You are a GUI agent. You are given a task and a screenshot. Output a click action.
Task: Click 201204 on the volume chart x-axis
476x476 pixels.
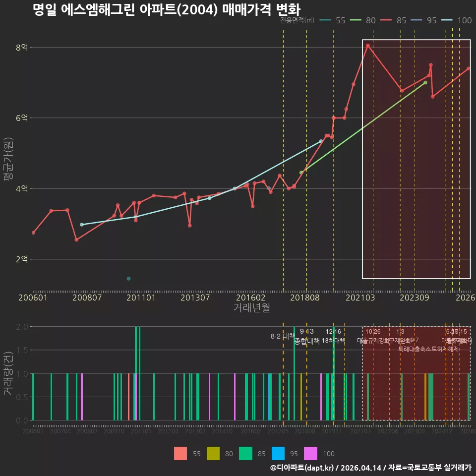(x=168, y=431)
